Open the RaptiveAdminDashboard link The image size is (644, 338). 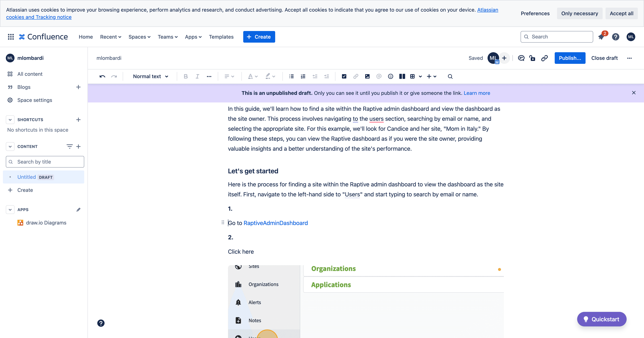click(276, 223)
